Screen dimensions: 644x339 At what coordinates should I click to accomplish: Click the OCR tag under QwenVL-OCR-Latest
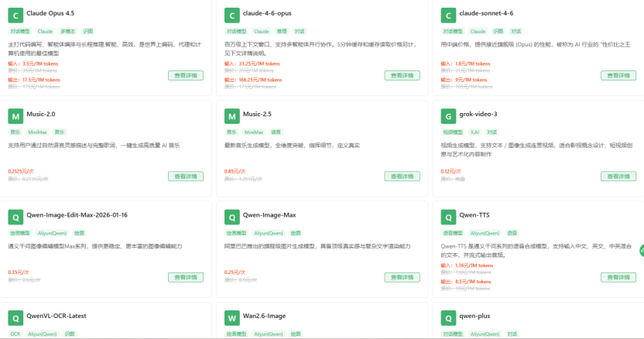(x=15, y=334)
